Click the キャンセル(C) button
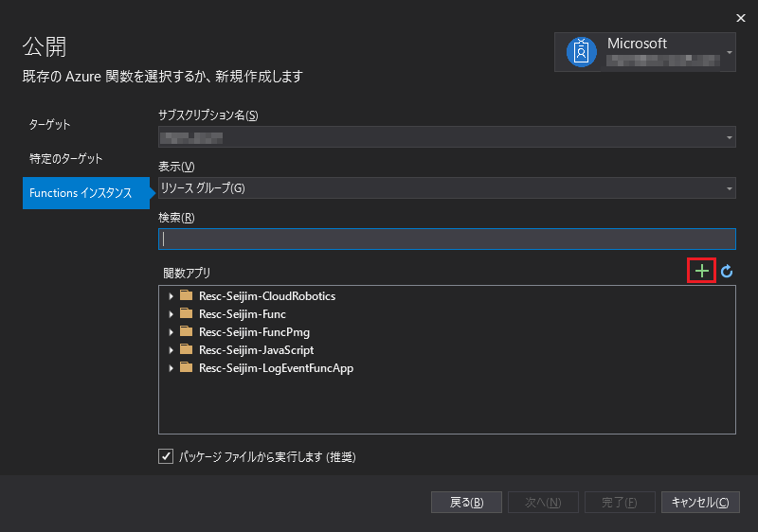The width and height of the screenshot is (758, 532). (700, 502)
